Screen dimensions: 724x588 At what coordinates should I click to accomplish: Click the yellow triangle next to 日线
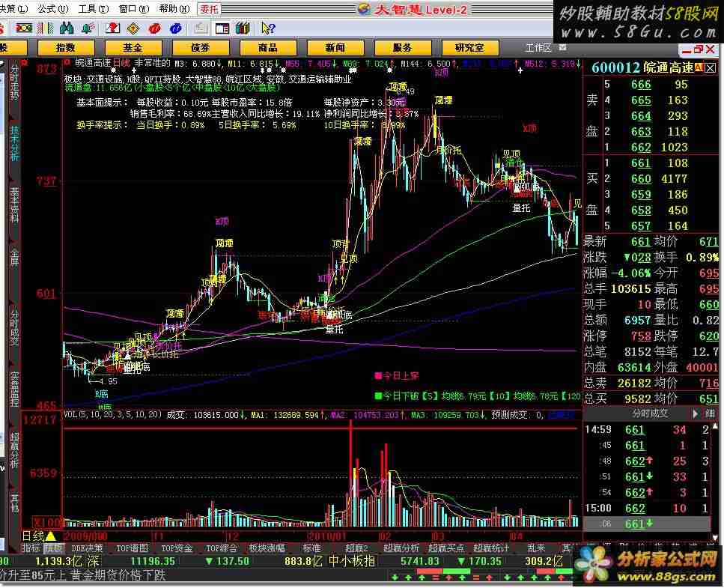[x=51, y=536]
